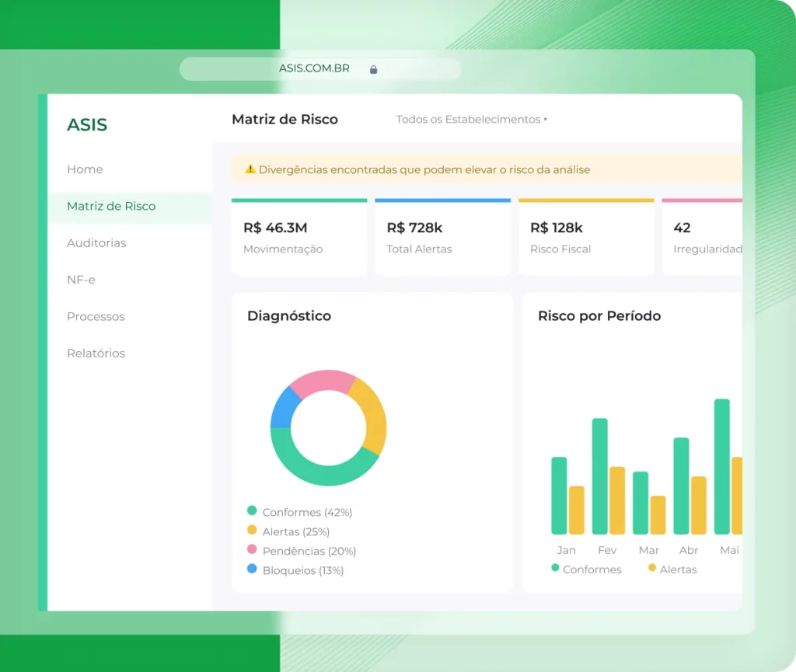Viewport: 796px width, 672px height.
Task: Click the ASIS logo
Action: (87, 125)
